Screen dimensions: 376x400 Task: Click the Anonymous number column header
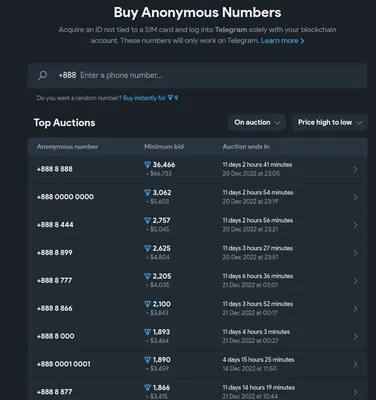[67, 147]
